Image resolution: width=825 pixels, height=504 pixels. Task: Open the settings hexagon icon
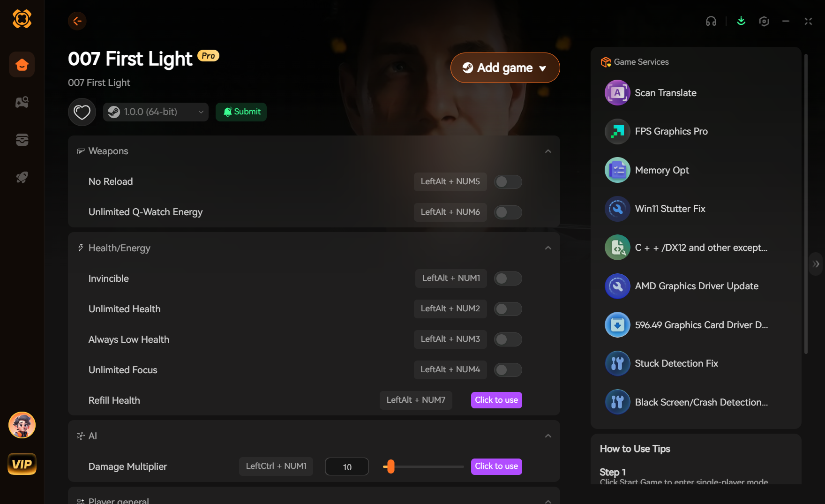(x=764, y=21)
